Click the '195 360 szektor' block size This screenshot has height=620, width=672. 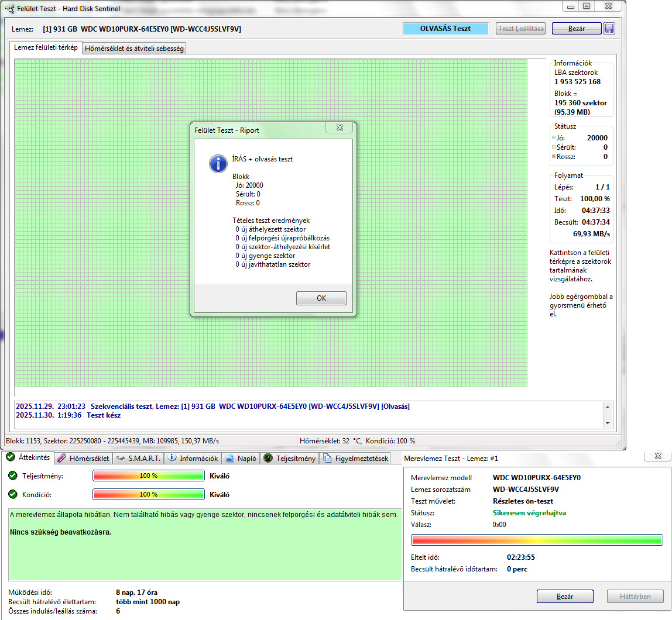coord(581,103)
